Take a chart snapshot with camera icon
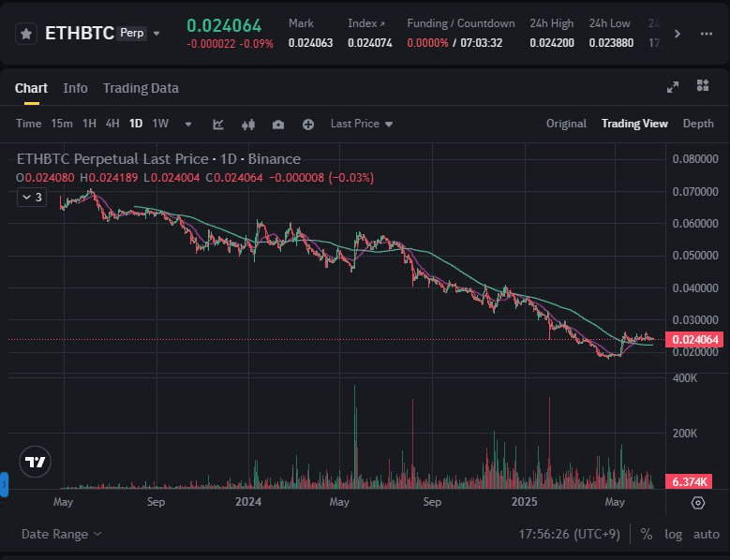The width and height of the screenshot is (730, 560). click(278, 125)
